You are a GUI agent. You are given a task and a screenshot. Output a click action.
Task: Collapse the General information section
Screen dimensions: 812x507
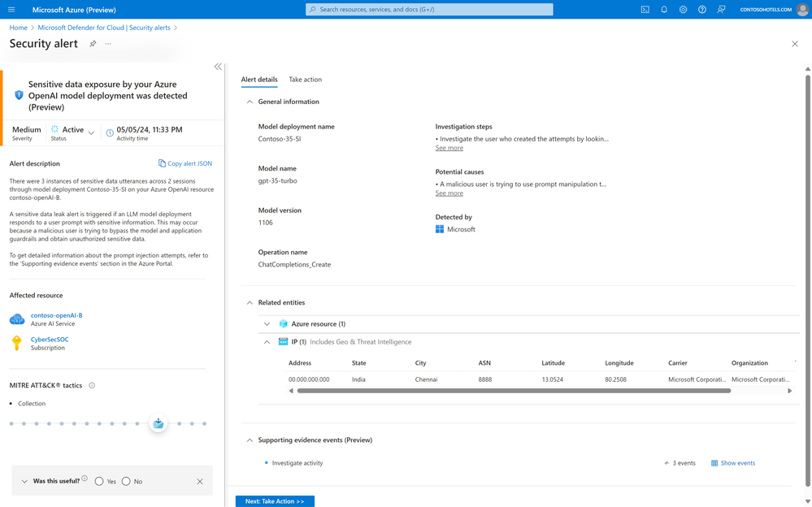(250, 102)
